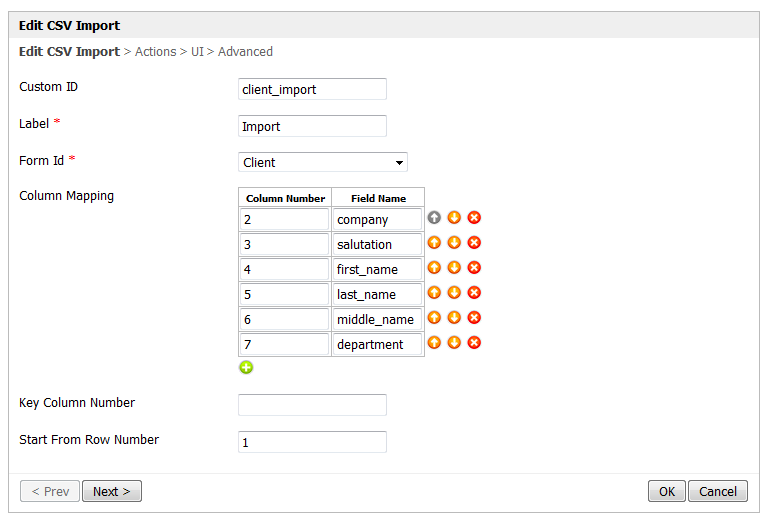Move the middle_name row up
The width and height of the screenshot is (770, 523).
coord(434,317)
